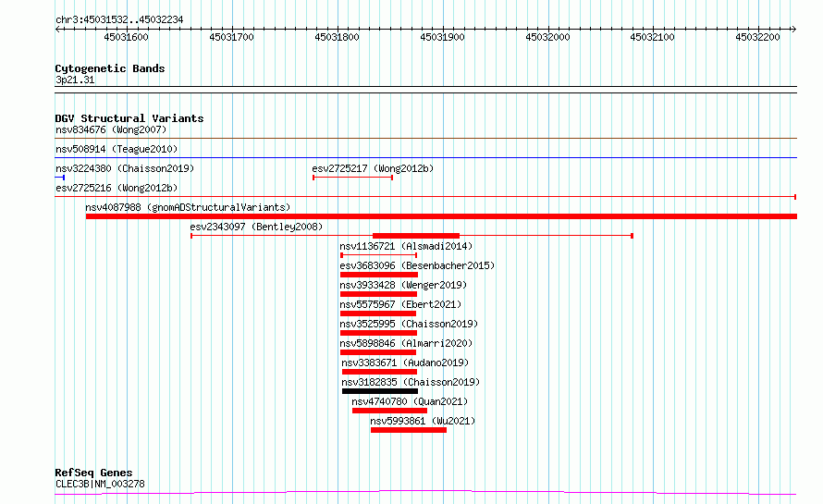Image resolution: width=823 pixels, height=504 pixels.
Task: Click the esv2725217 (Wong2012b) variant label
Action: pos(373,168)
